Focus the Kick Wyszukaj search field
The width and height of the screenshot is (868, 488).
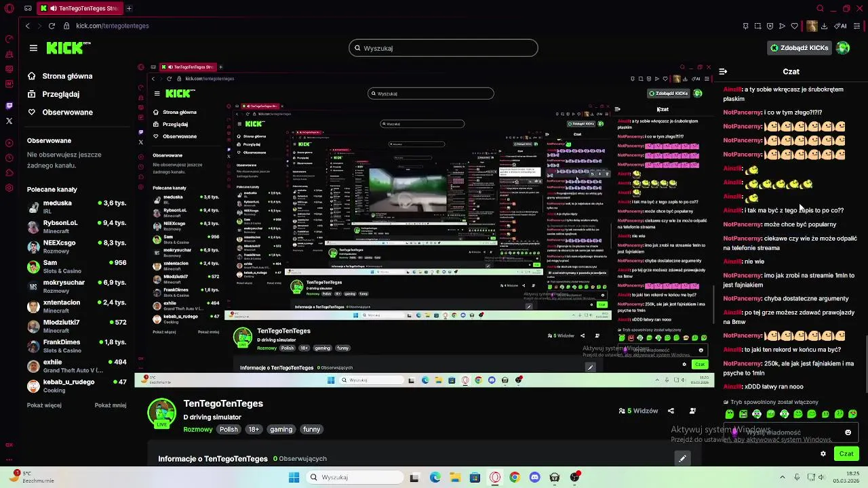(x=443, y=48)
